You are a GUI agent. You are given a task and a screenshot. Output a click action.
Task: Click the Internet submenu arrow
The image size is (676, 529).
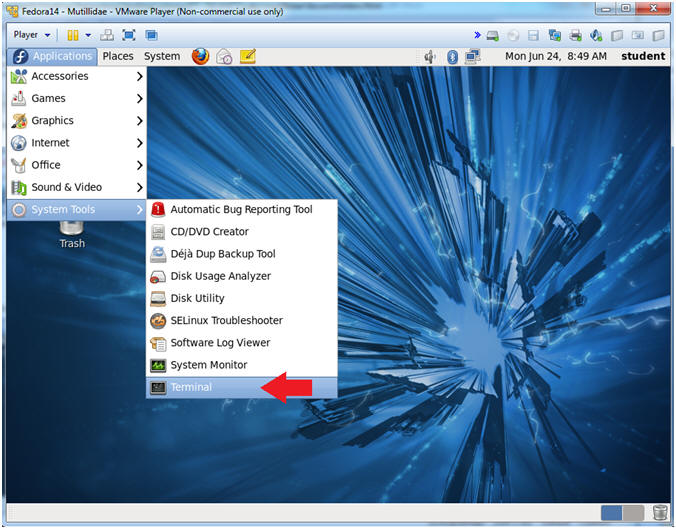(139, 143)
